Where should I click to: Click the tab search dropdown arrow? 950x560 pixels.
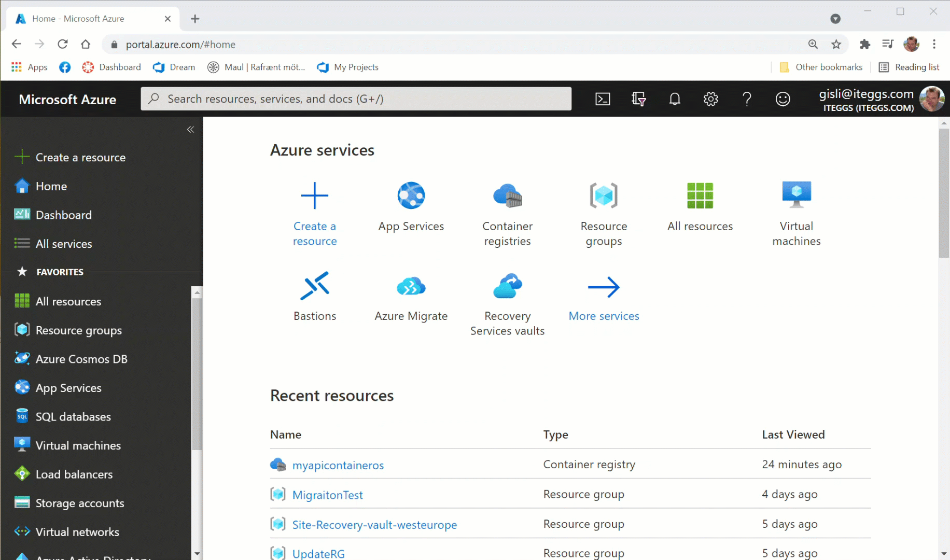pyautogui.click(x=835, y=19)
